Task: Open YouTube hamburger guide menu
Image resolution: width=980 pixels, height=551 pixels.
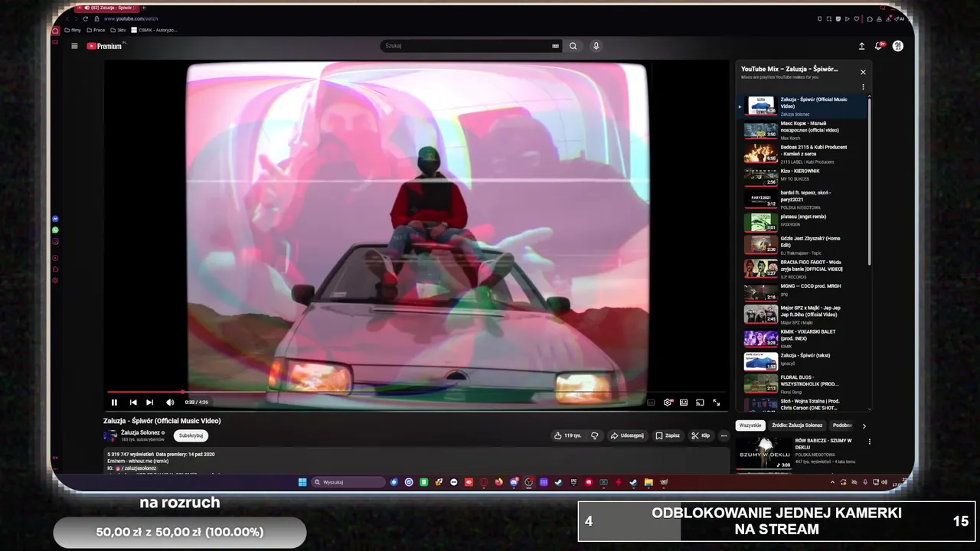Action: coord(74,46)
